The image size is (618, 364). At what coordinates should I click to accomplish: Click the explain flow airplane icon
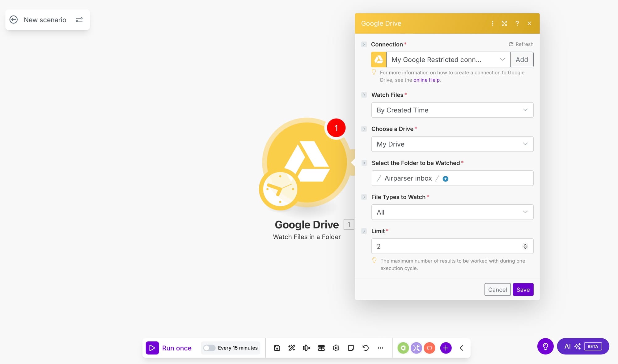(x=307, y=348)
